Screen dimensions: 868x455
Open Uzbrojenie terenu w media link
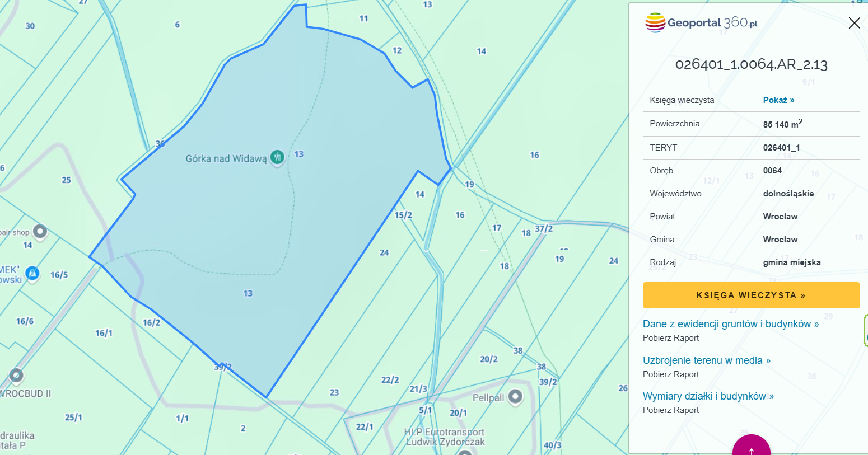click(x=706, y=360)
